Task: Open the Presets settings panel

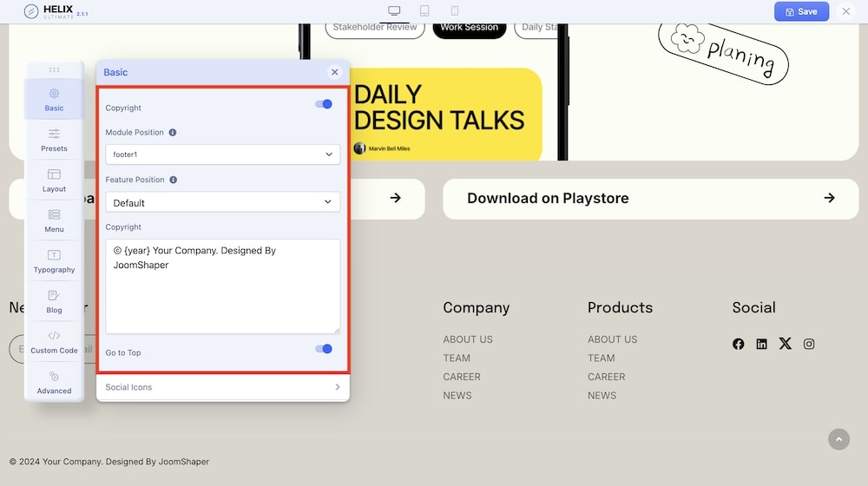Action: 54,140
